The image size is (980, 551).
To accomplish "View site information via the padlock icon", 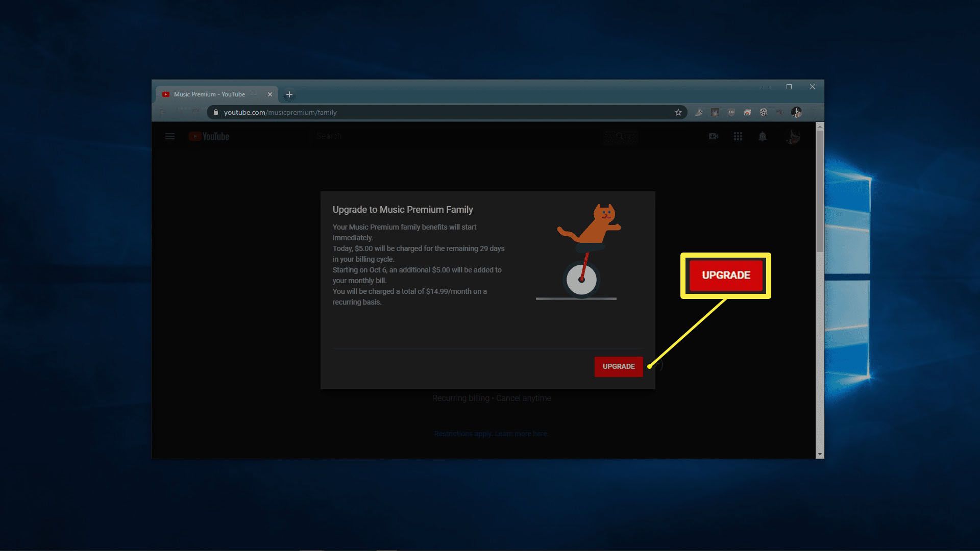I will [216, 112].
